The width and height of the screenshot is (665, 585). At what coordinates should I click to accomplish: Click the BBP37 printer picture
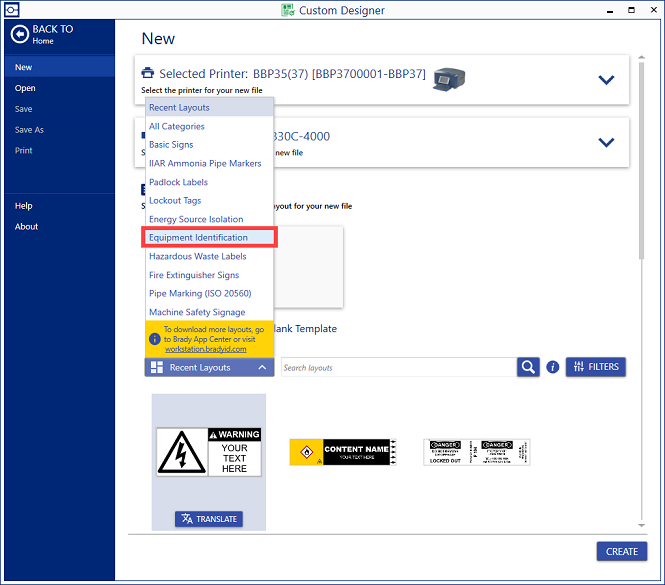[449, 79]
